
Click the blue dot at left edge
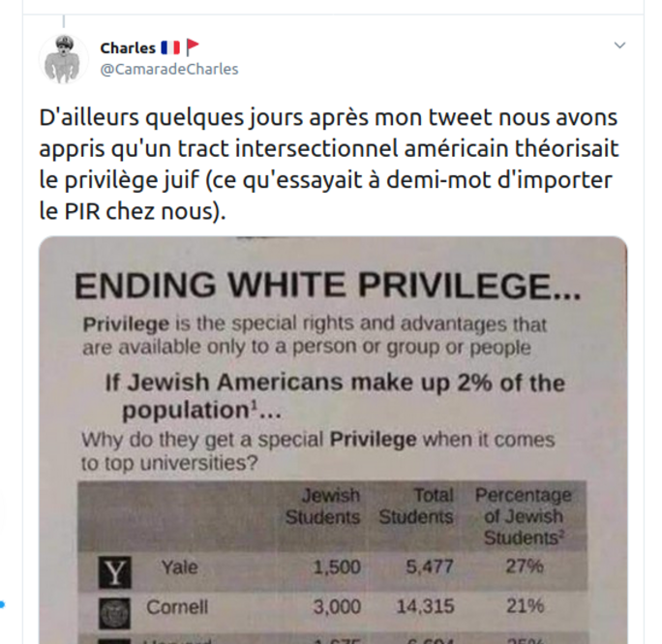tap(2, 604)
